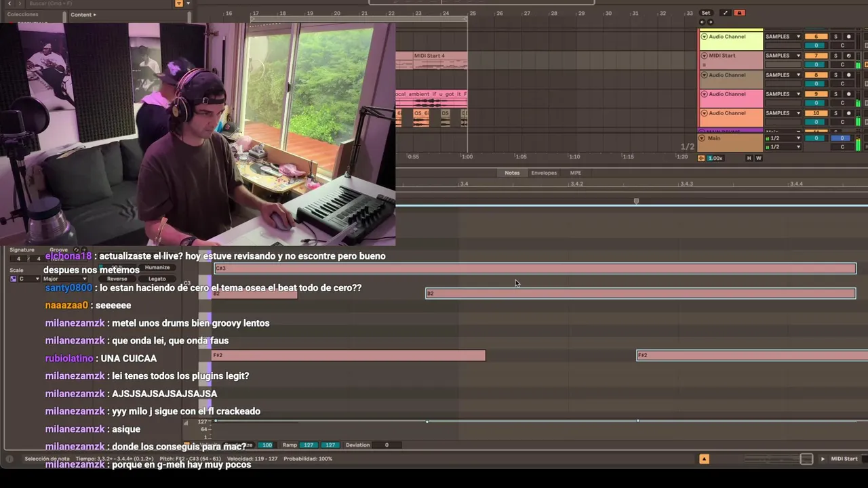Click the Reverse button
The height and width of the screenshot is (488, 868).
(x=117, y=279)
